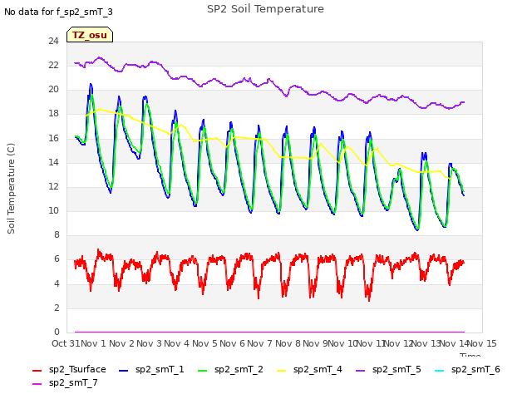Select the sp2_smT_5 legend label

tap(397, 369)
